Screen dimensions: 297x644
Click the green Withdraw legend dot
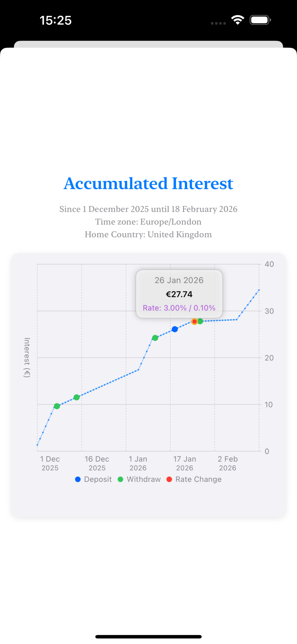[120, 479]
